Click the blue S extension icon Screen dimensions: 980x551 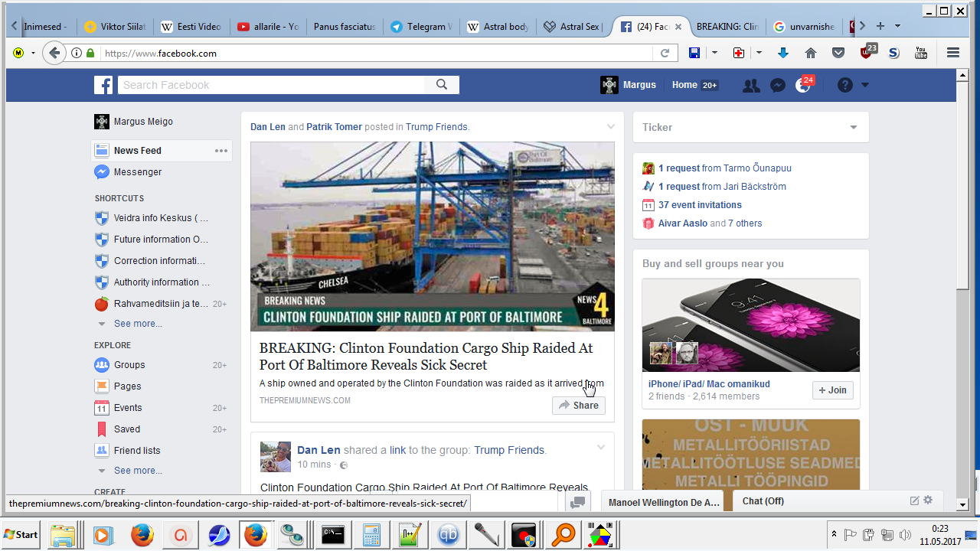click(x=893, y=53)
